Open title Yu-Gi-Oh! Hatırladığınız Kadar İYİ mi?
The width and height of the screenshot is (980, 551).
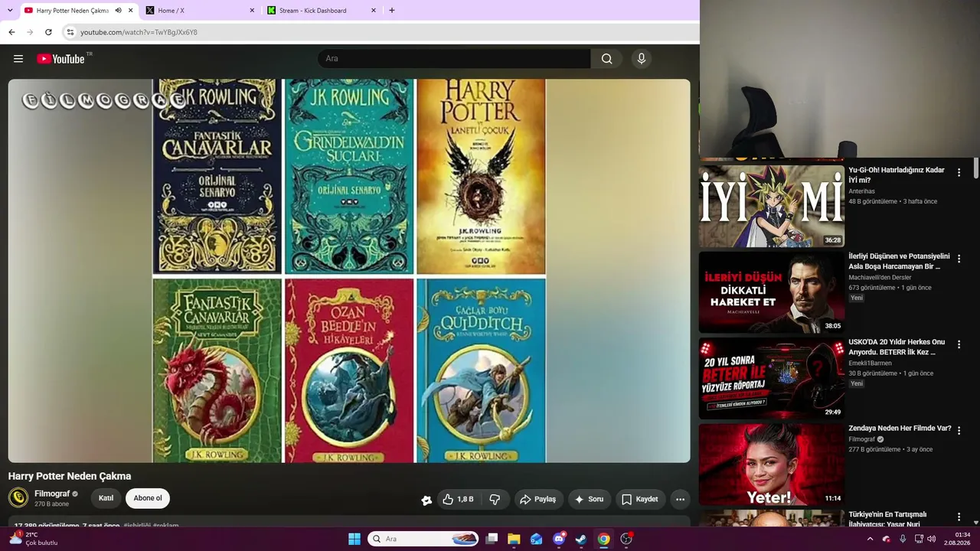[x=897, y=174]
